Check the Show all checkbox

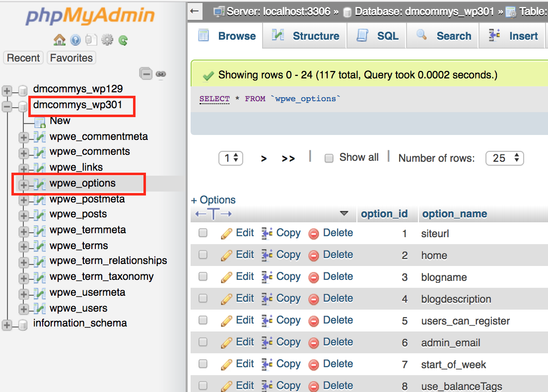pos(329,158)
